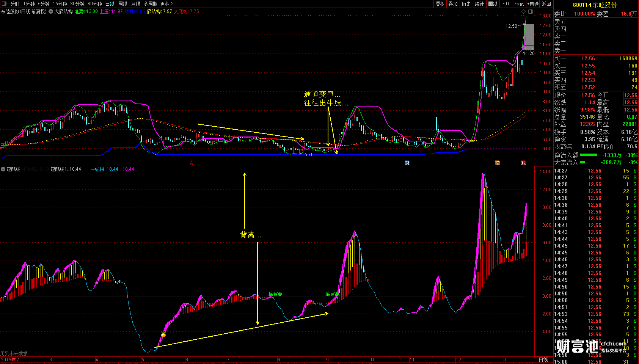
Task: Click the '榜' ranking marker icon
Action: (x=497, y=163)
